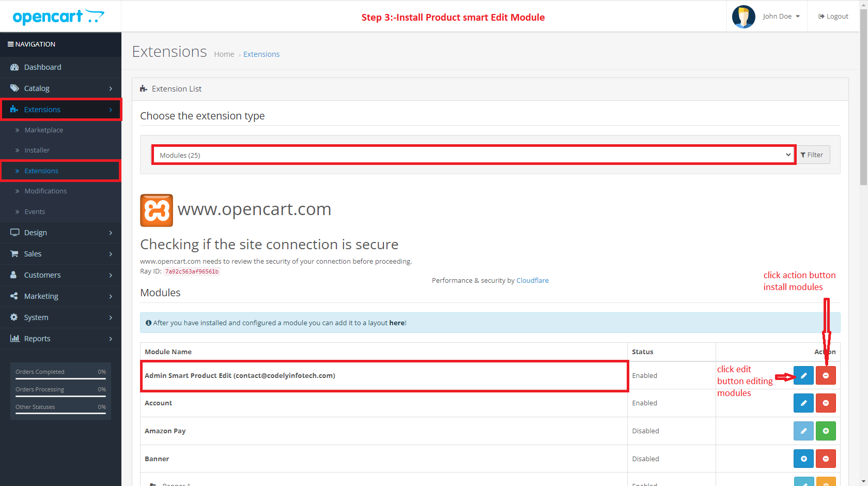
Task: Click the pencil edit icon for Admin Smart Product Edit
Action: coord(803,375)
